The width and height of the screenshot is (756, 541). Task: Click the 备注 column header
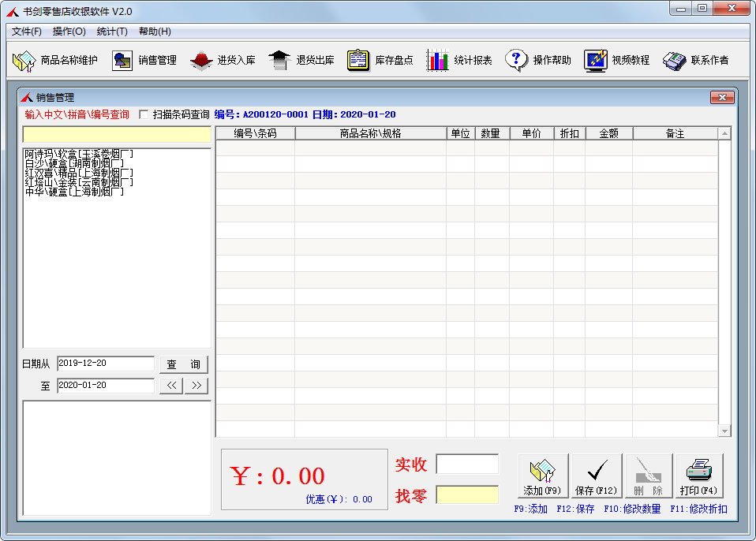click(x=675, y=133)
